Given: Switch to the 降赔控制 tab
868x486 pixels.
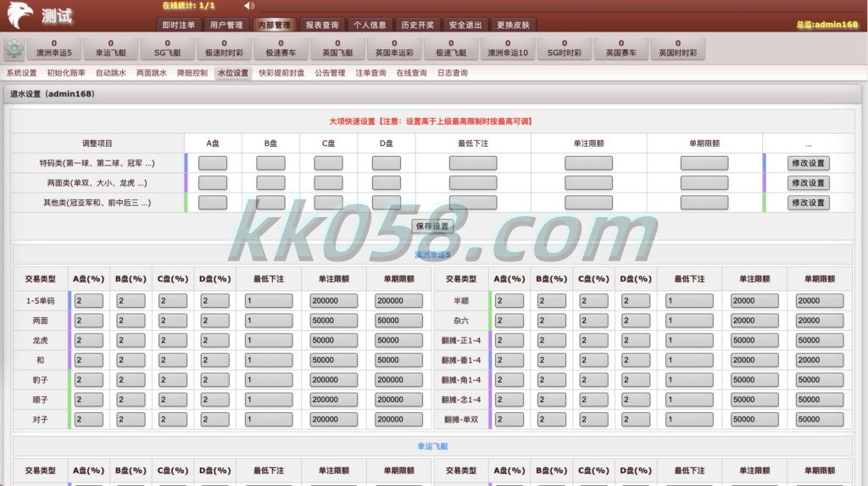Looking at the screenshot, I should coord(192,73).
